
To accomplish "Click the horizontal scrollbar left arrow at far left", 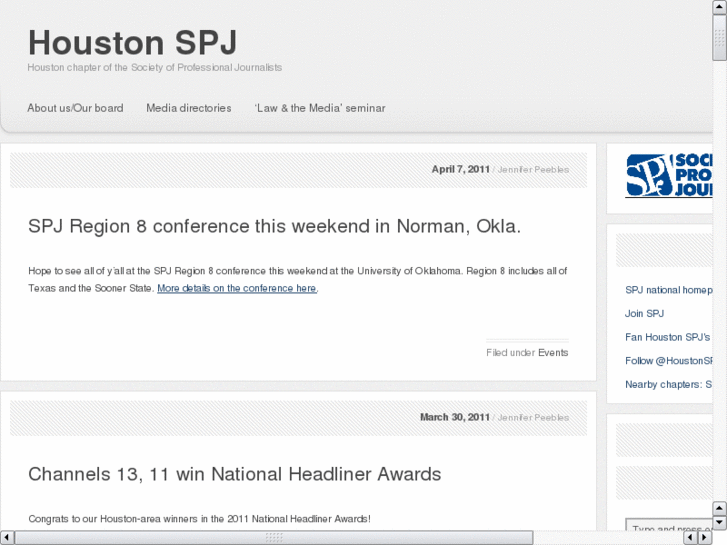I will coord(6,537).
